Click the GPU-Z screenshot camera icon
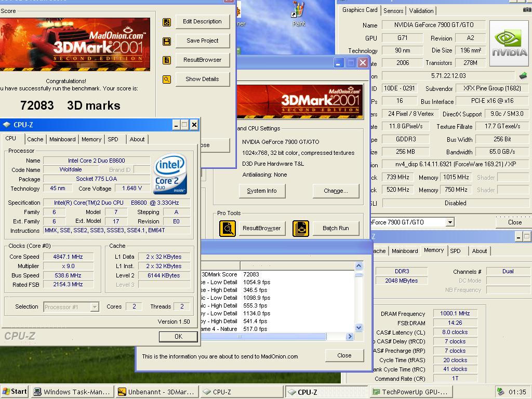Screen dimensions: 532x399 (527, 10)
